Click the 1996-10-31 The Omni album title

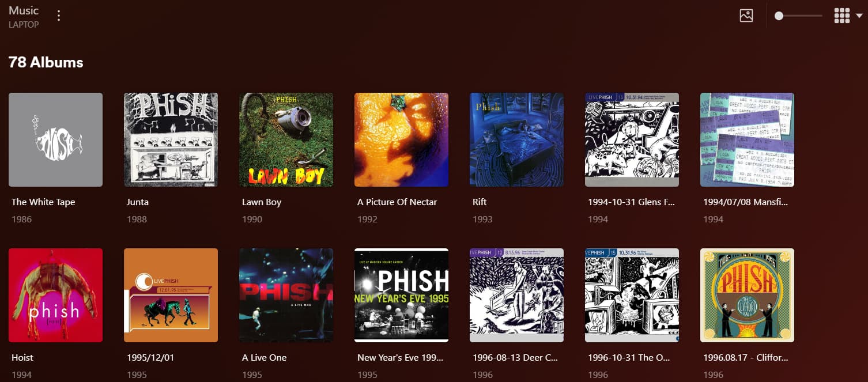(x=629, y=358)
